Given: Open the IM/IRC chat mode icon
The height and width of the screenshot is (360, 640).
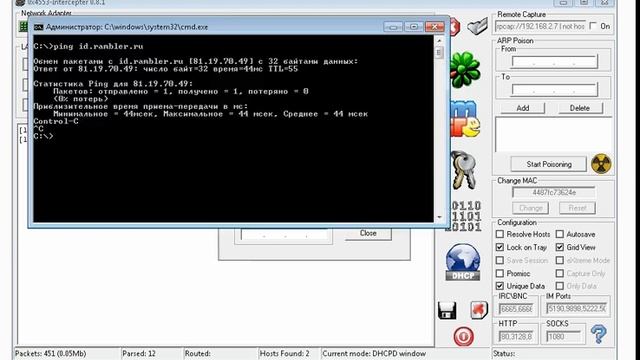Looking at the screenshot, I should [465, 119].
